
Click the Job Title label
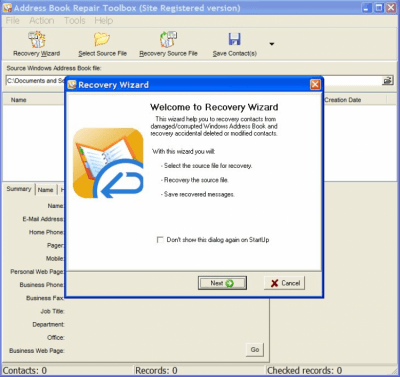[x=52, y=311]
